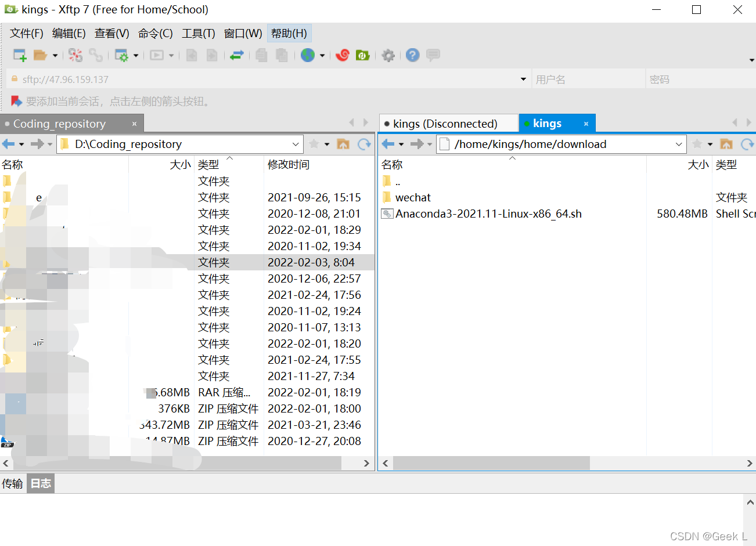
Task: Click Back arrow in local pane
Action: (x=8, y=144)
